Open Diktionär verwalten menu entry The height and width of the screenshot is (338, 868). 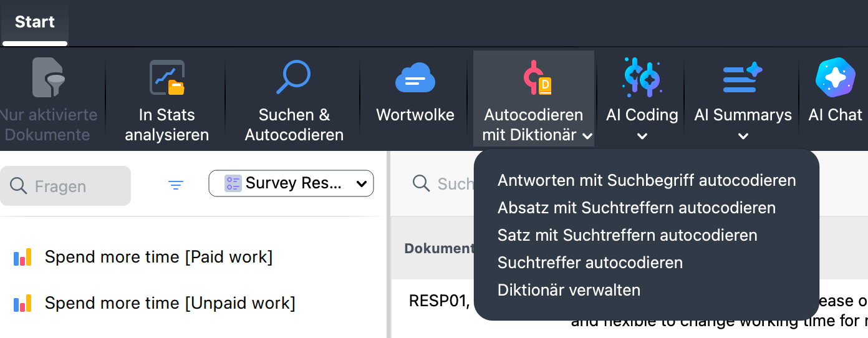(569, 290)
